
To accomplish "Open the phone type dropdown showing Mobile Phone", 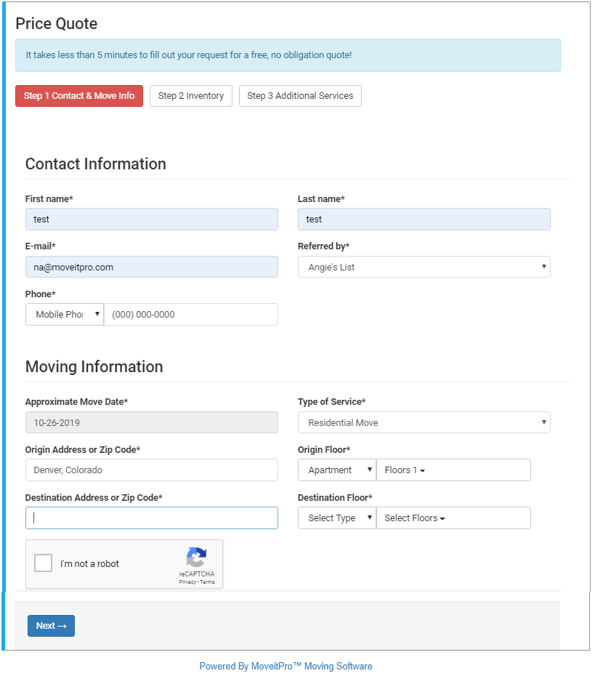I will coord(64,314).
